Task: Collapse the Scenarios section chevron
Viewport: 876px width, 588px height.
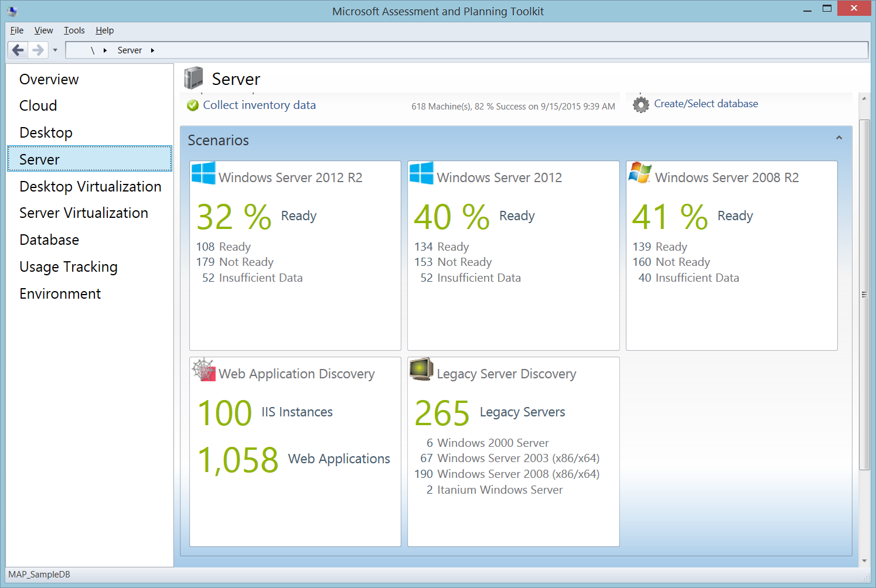Action: [839, 136]
